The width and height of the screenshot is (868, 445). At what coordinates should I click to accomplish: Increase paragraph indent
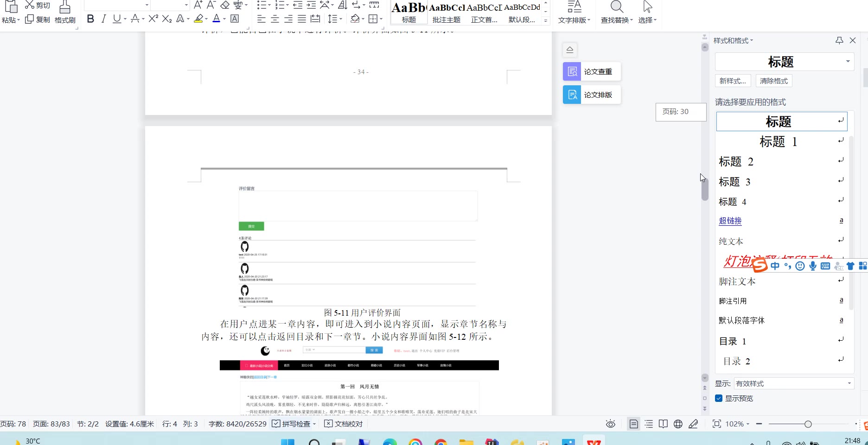coord(311,5)
